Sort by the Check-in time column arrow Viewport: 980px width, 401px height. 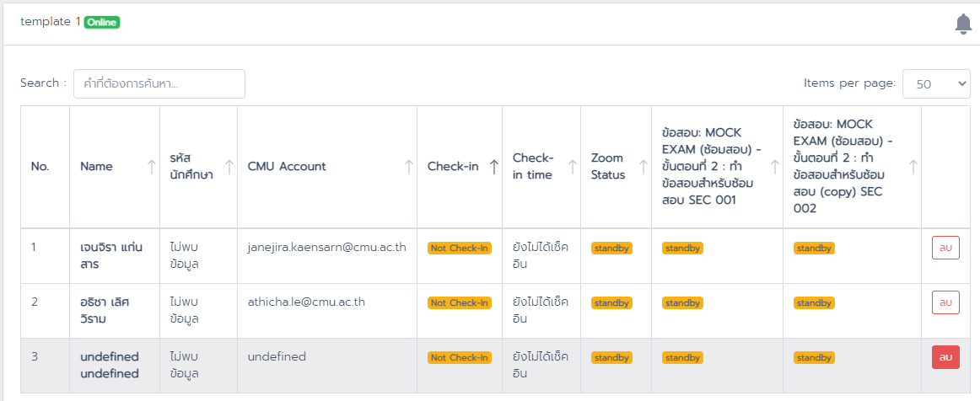572,167
